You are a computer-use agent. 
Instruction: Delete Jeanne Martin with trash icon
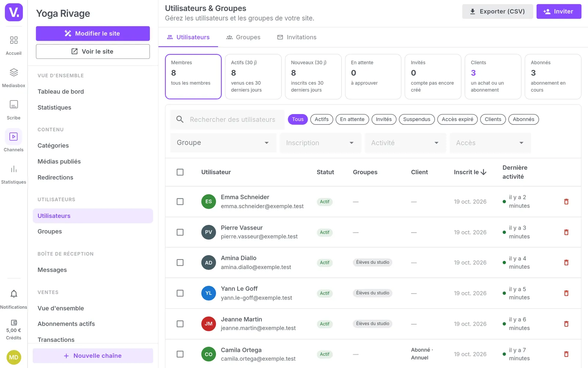[x=566, y=324]
